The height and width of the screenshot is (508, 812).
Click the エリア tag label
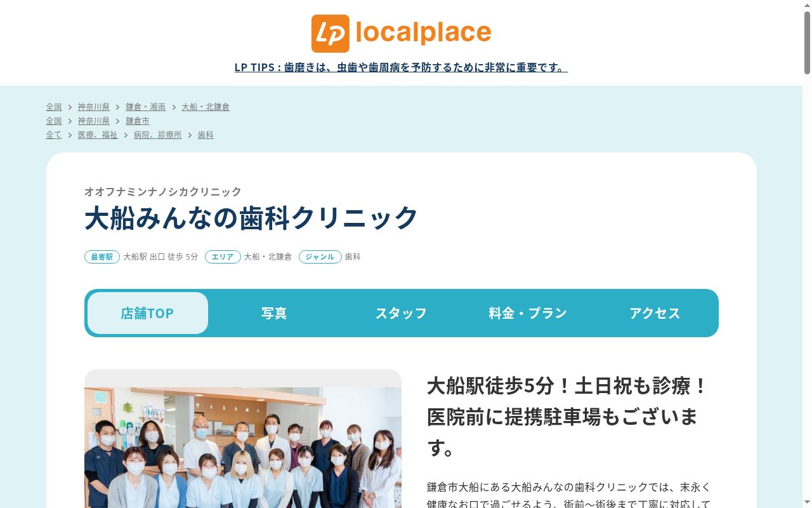click(223, 257)
